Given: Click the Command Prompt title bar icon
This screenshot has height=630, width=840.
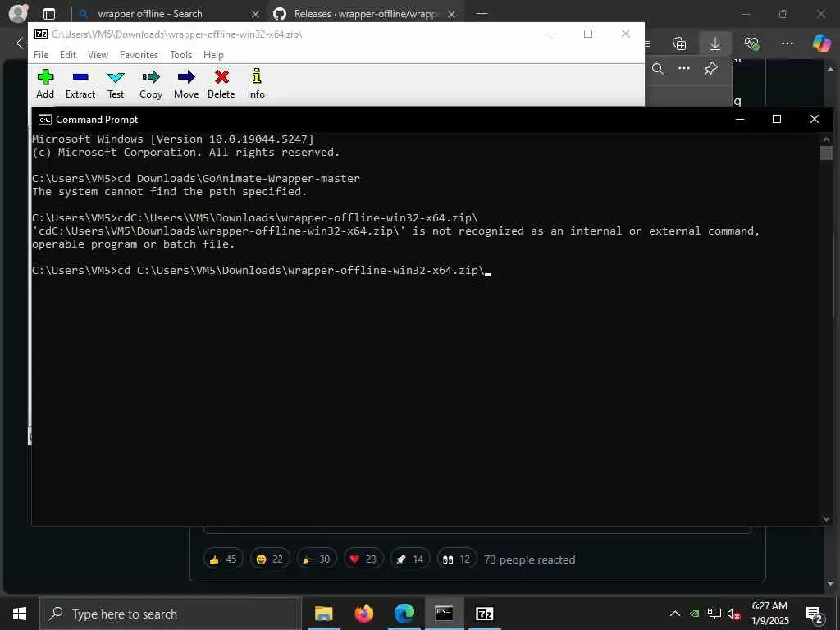Looking at the screenshot, I should tap(45, 120).
